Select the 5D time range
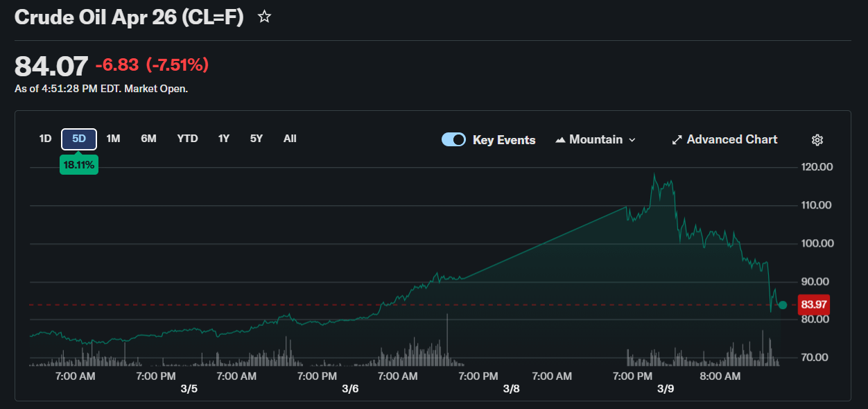This screenshot has width=868, height=409. [x=79, y=139]
